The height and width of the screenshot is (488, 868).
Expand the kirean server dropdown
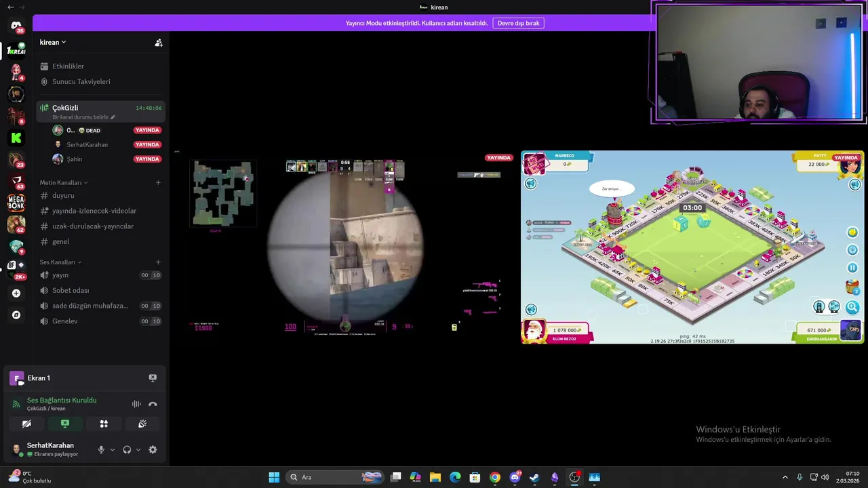[53, 42]
